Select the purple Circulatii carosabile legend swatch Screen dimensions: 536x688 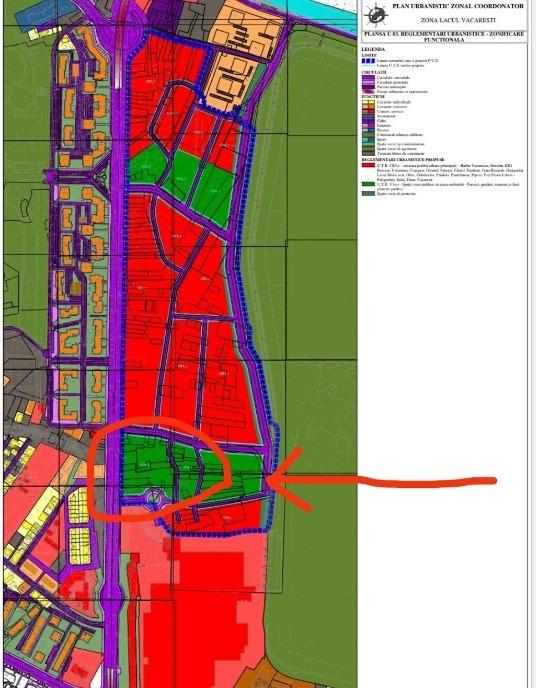368,77
